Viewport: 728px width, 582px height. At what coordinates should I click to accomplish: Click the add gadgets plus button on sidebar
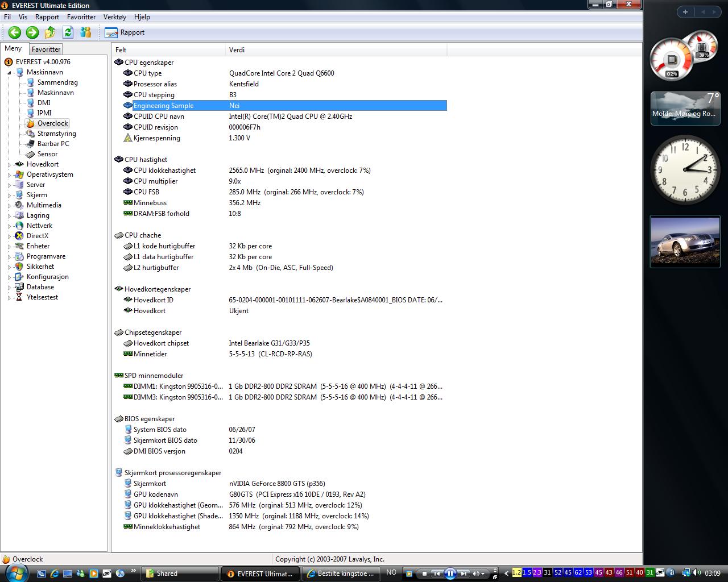[685, 11]
